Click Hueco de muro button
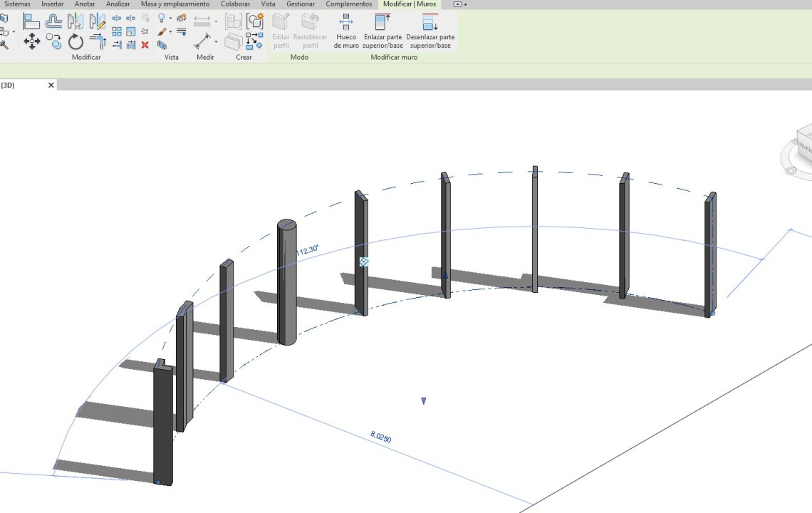The width and height of the screenshot is (812, 513). [346, 31]
